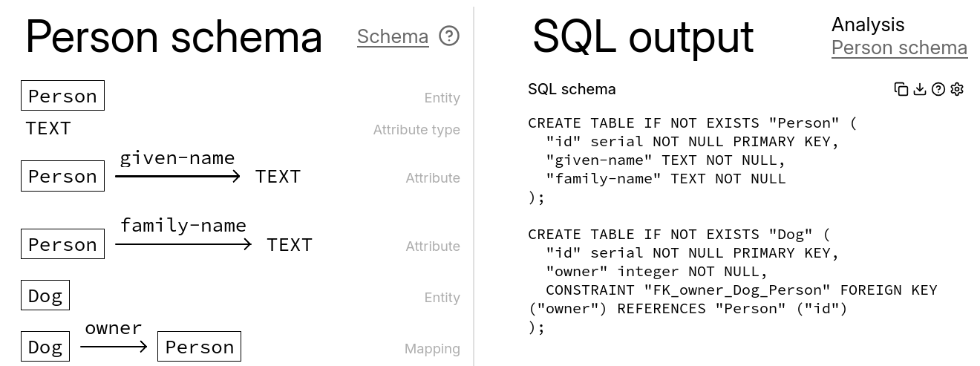Click the SQL schema heading
Viewport: 980px width, 366px height.
coord(572,89)
